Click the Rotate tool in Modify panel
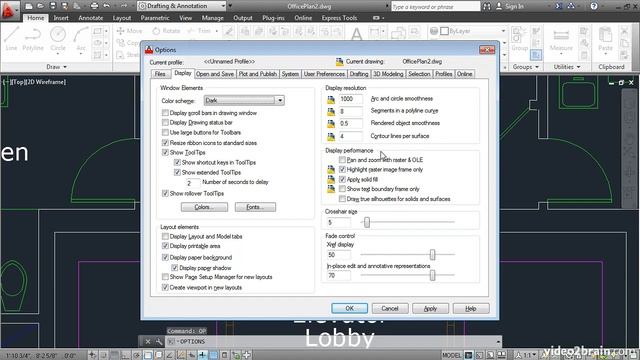Viewport: 640px width, 360px height. 166,31
